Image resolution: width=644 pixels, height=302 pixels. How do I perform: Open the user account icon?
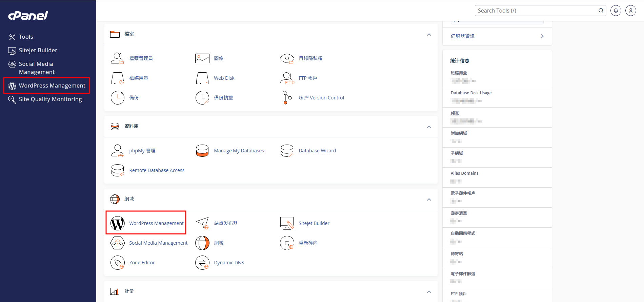click(630, 11)
